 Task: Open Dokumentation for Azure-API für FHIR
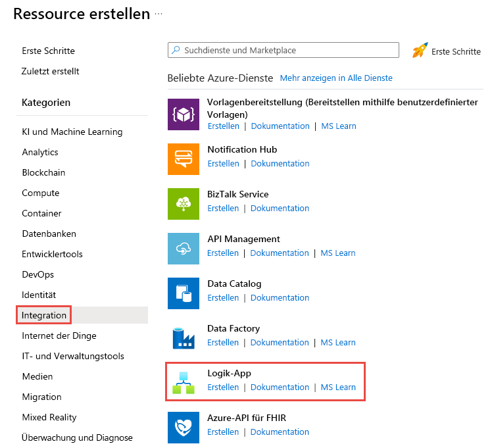(280, 432)
